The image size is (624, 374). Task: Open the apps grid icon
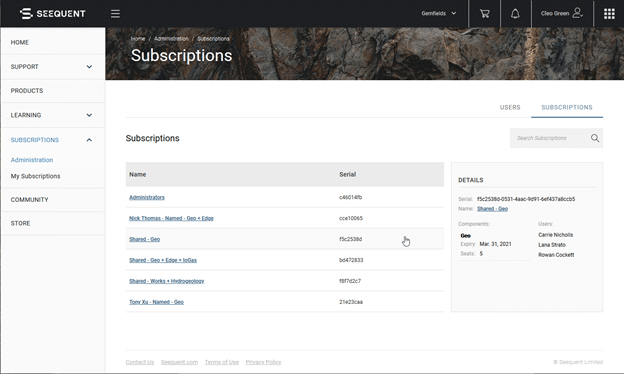609,14
